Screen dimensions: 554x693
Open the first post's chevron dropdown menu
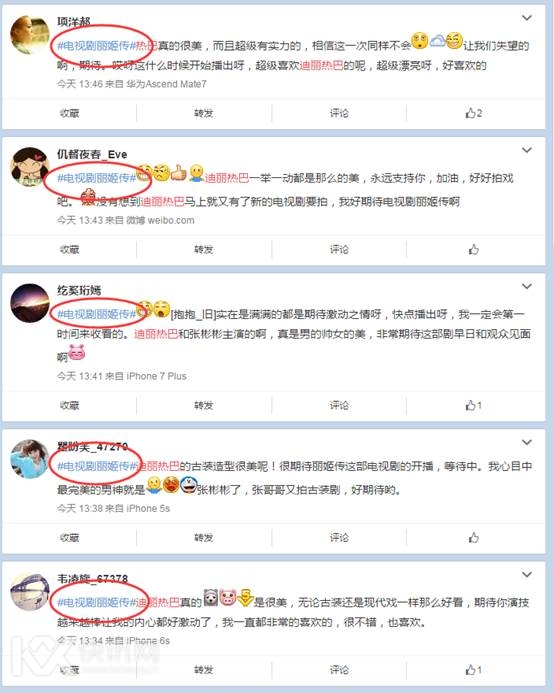coord(527,18)
